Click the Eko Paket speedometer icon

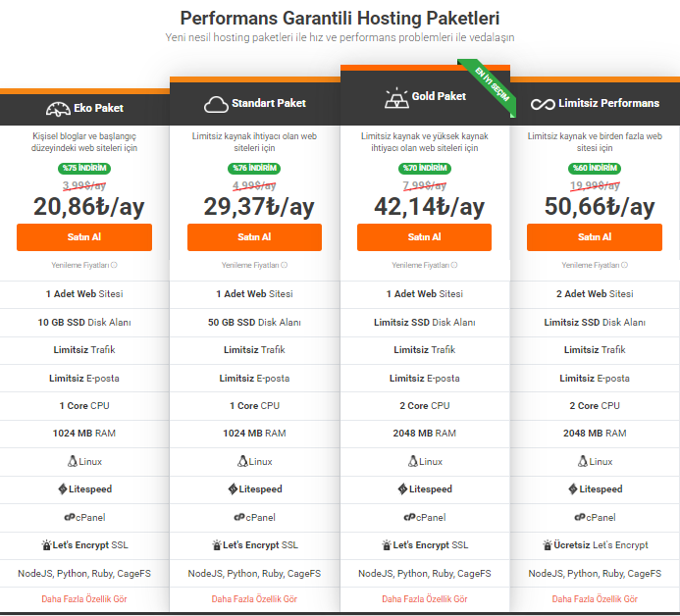tap(56, 107)
